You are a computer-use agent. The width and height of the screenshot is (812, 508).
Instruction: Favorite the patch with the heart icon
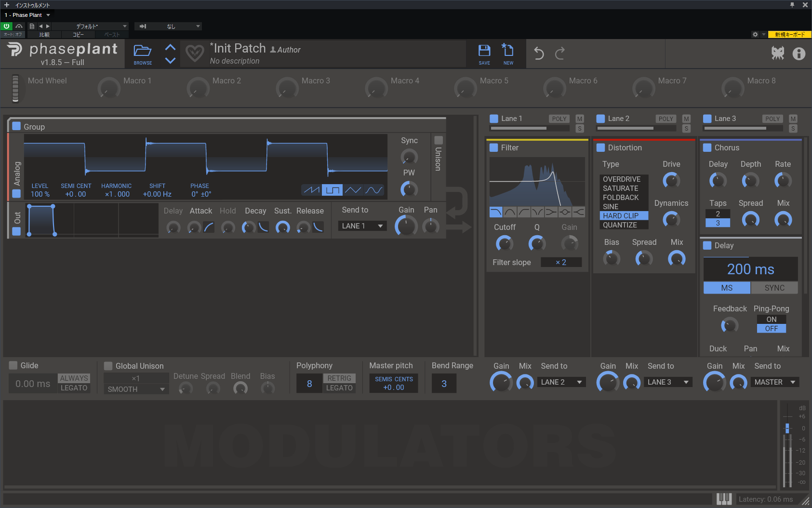point(195,53)
